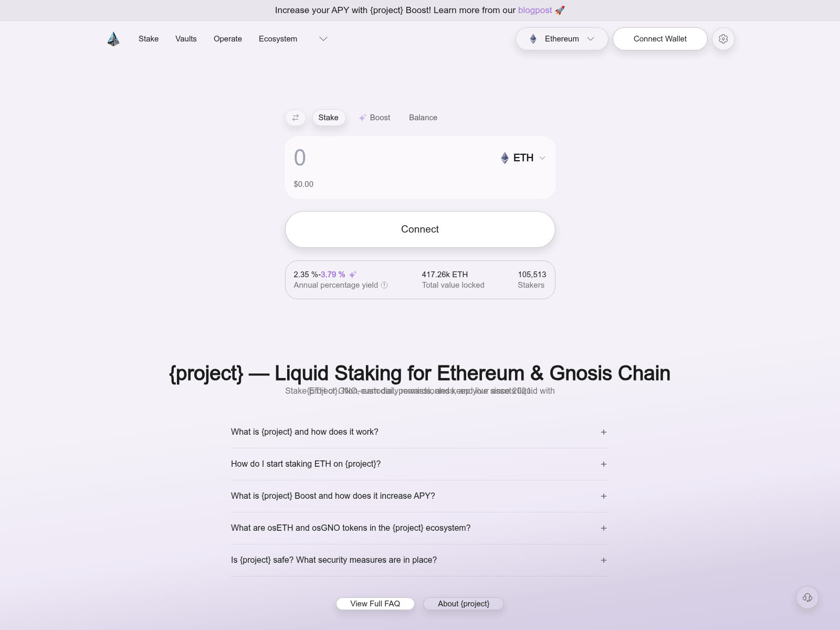Click the APY info tooltip icon
This screenshot has height=630, width=840.
pos(384,285)
